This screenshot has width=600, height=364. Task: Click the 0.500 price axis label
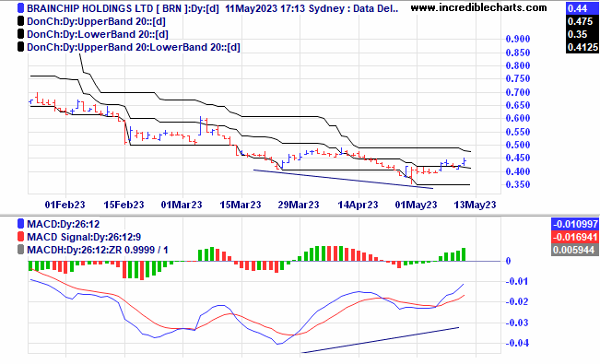[x=518, y=145]
